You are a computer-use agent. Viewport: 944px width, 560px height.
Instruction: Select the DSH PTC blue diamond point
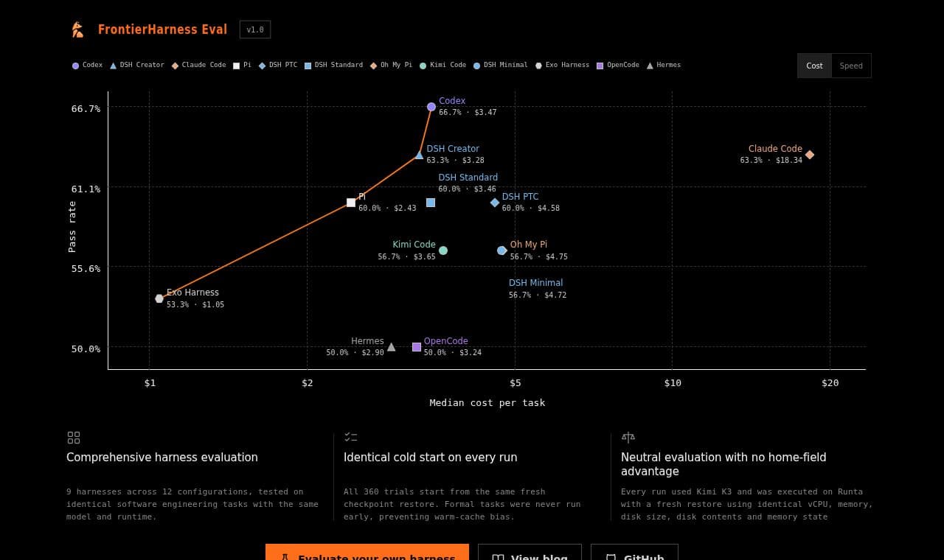click(x=495, y=203)
